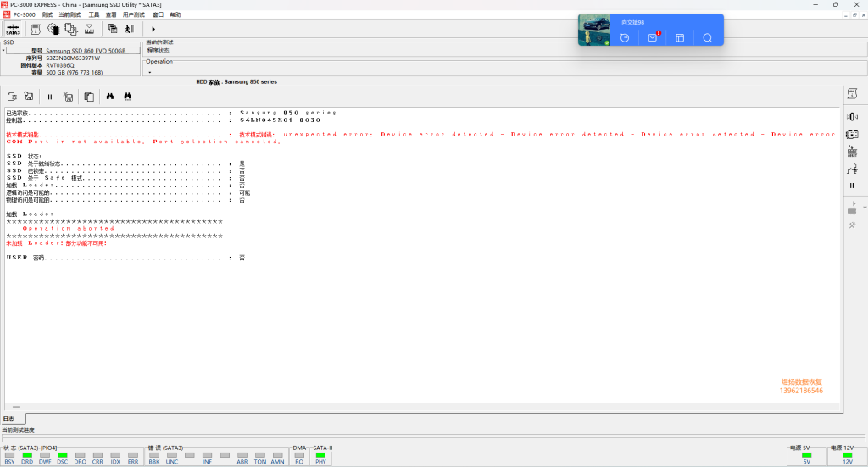Click the stacked windows icon in the toolbar
This screenshot has height=467, width=868.
tap(113, 29)
